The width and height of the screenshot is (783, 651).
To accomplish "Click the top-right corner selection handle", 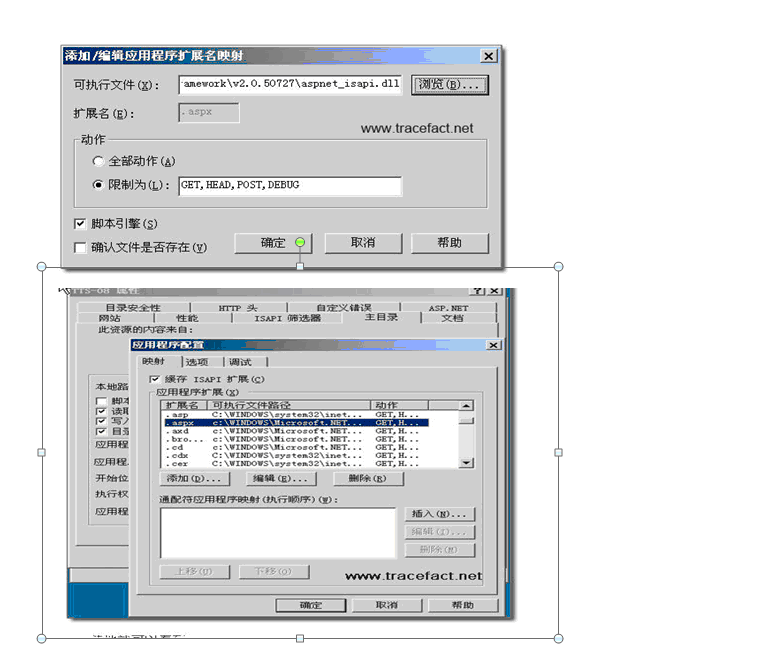I will pyautogui.click(x=558, y=267).
